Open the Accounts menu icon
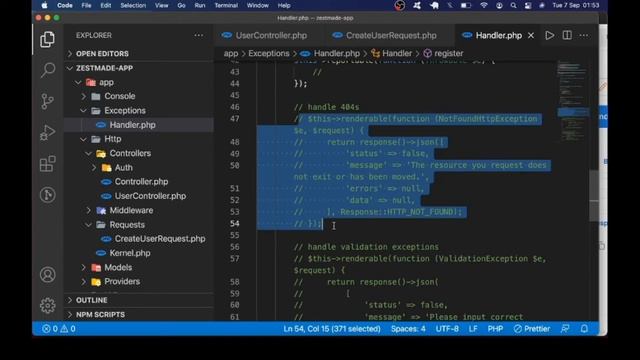Image resolution: width=640 pixels, height=360 pixels. pos(47,275)
